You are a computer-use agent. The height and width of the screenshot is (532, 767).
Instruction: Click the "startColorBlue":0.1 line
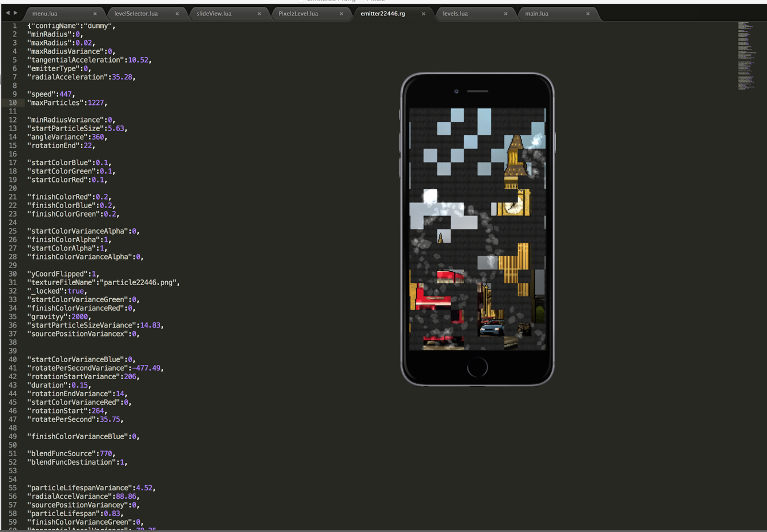point(69,163)
